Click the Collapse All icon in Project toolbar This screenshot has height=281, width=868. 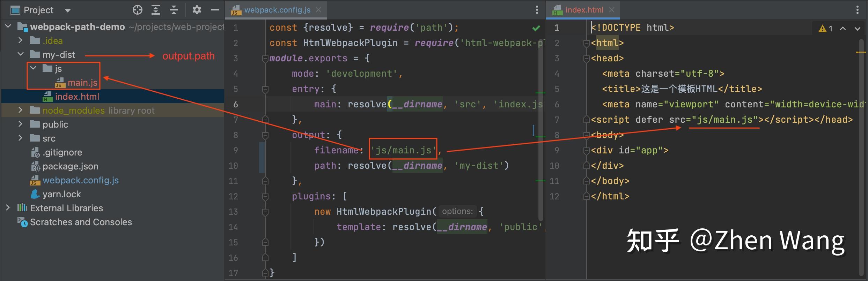tap(174, 10)
